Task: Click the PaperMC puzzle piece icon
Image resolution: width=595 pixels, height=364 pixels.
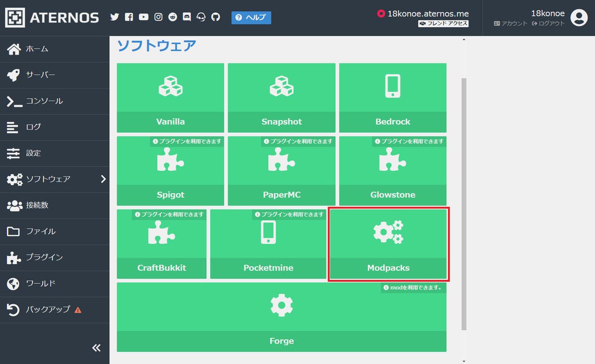Action: [282, 159]
